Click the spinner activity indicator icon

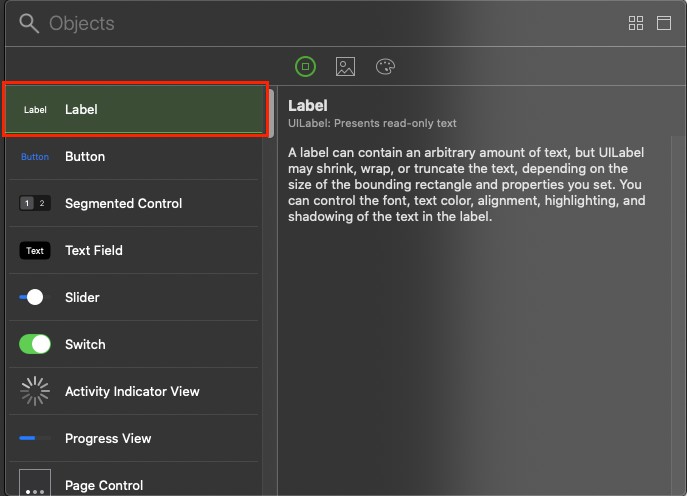35,391
